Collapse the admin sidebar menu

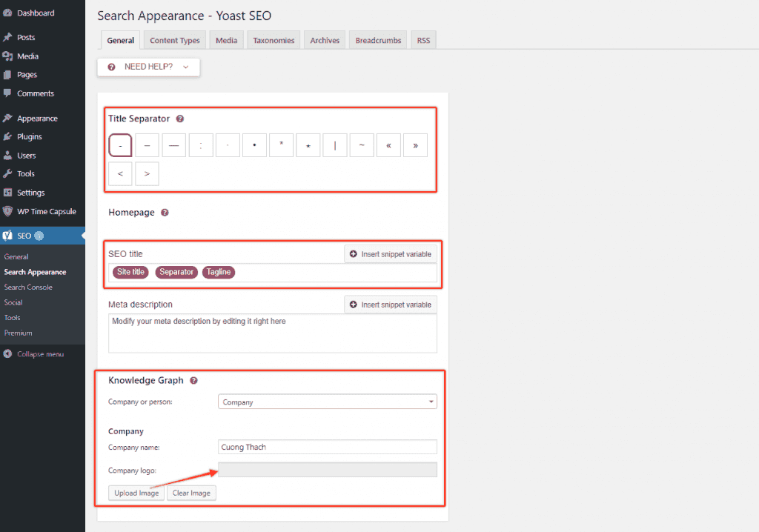coord(40,354)
